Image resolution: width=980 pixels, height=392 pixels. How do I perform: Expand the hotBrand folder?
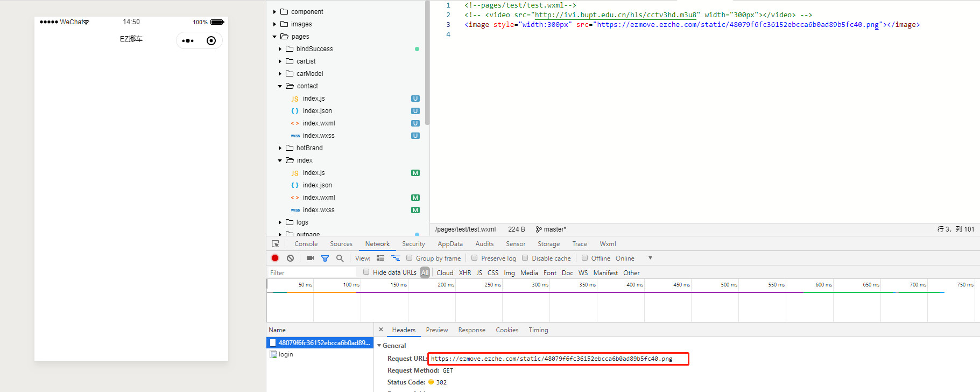click(280, 148)
